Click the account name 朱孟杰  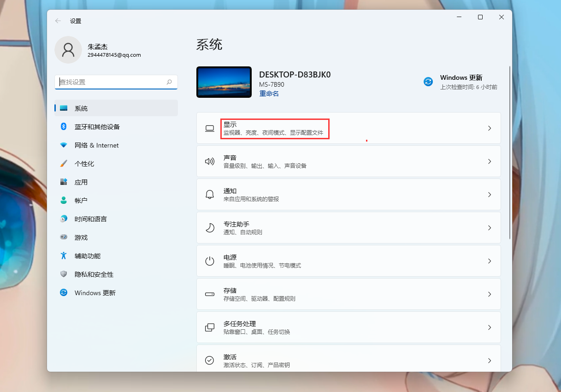point(98,47)
